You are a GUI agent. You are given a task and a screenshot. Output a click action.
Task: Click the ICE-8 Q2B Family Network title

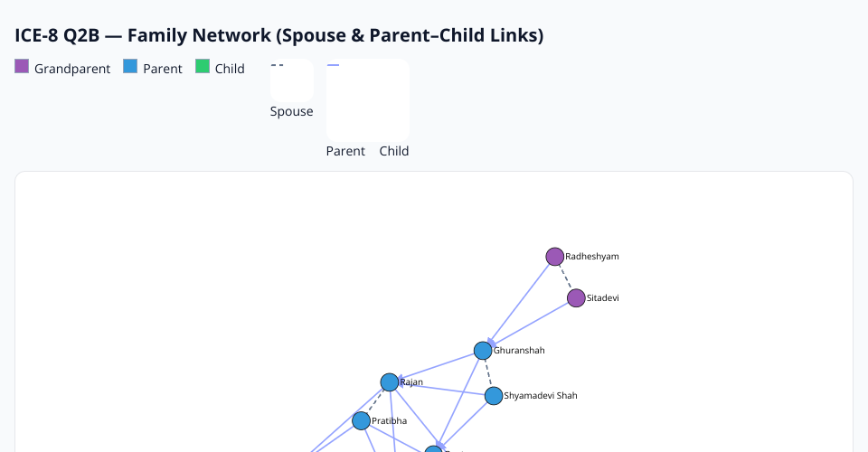(x=278, y=35)
